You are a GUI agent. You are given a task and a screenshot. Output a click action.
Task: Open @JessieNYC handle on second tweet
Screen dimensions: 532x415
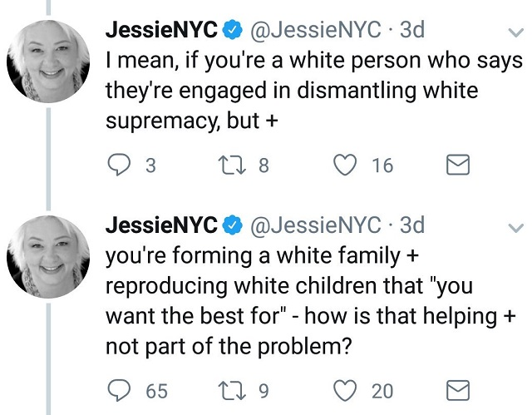[x=316, y=225]
